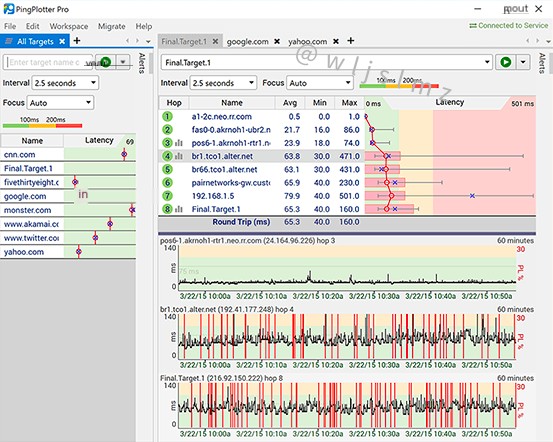Click the hop 5 green number circle
Viewport: 553px width, 442px height.
(167, 169)
